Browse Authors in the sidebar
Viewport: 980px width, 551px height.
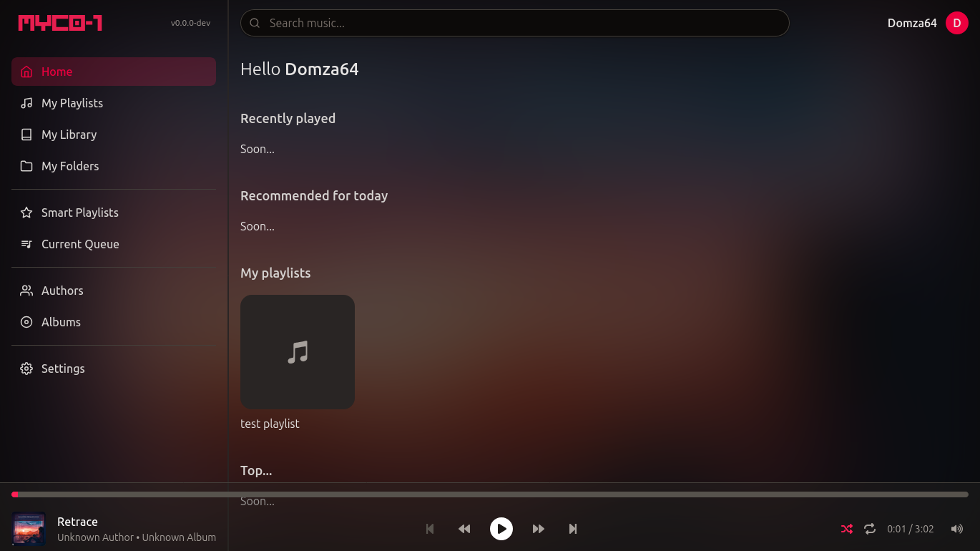(62, 291)
